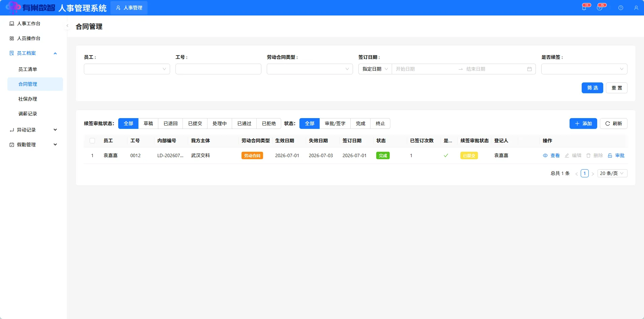Expand the 假勤管理 menu chevron
The height and width of the screenshot is (319, 644).
coord(55,145)
